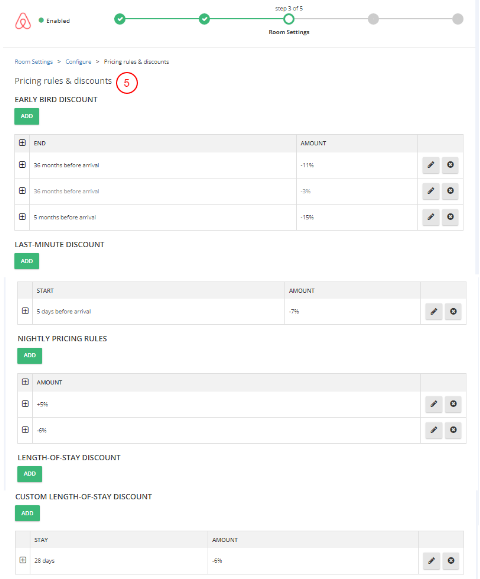
Task: Go to Configure breadcrumb link
Action: [x=78, y=62]
